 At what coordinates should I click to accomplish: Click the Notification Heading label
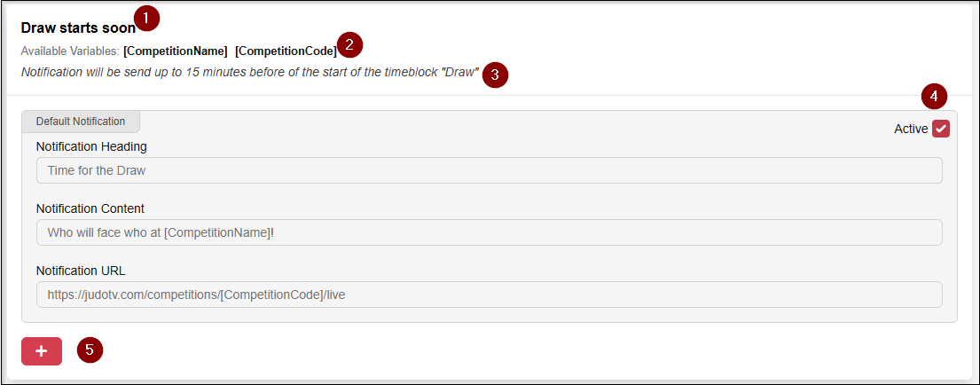click(x=91, y=146)
